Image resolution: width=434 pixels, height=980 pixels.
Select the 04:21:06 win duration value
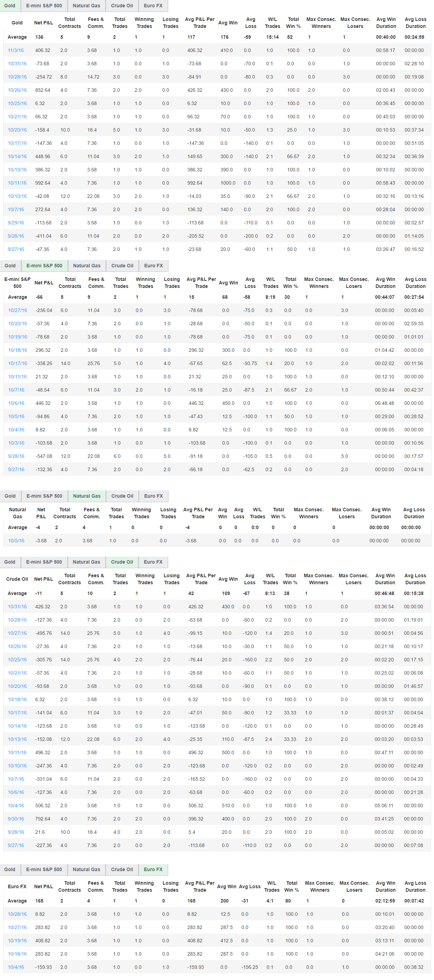pyautogui.click(x=384, y=954)
